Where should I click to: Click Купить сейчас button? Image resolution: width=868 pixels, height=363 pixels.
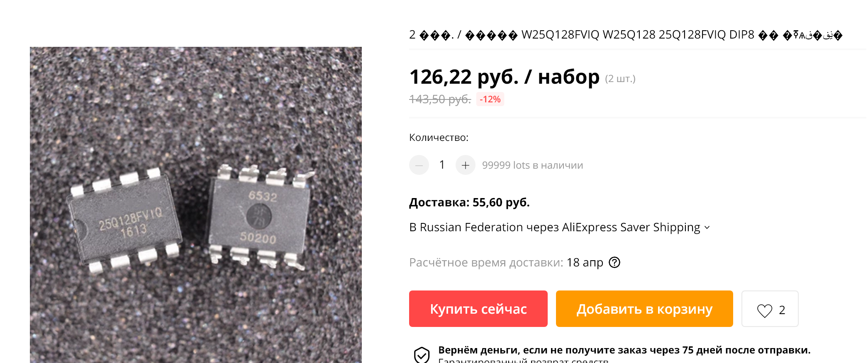(478, 309)
